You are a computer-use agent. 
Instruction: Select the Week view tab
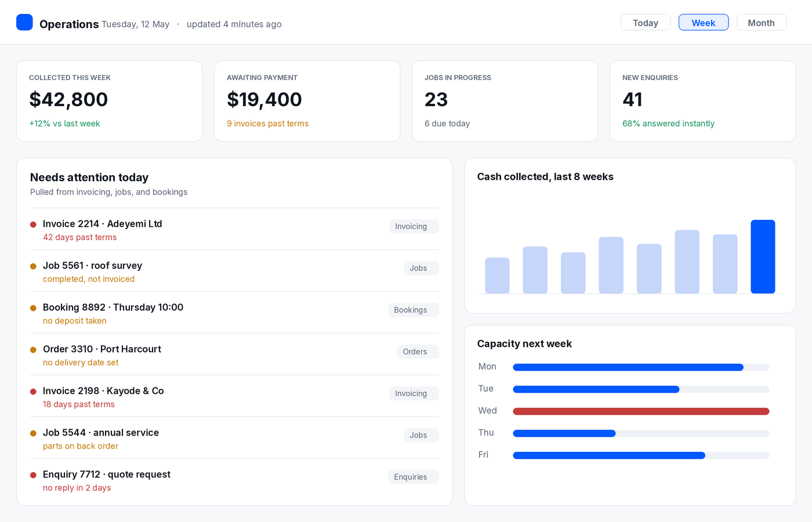point(704,23)
